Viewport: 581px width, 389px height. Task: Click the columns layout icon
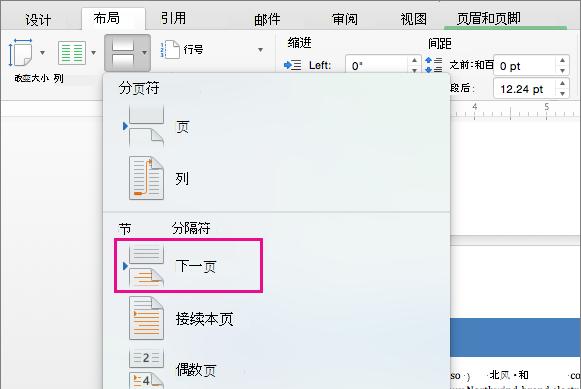tap(72, 53)
